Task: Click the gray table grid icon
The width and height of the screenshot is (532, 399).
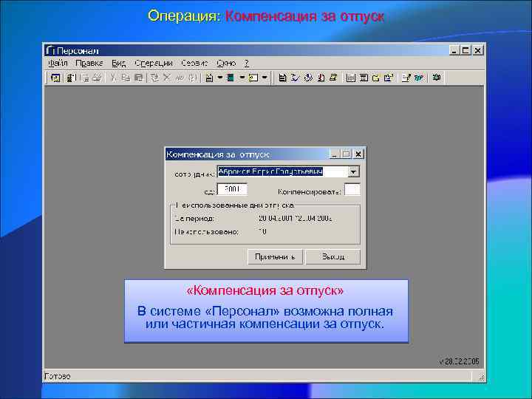Action: coord(351,78)
